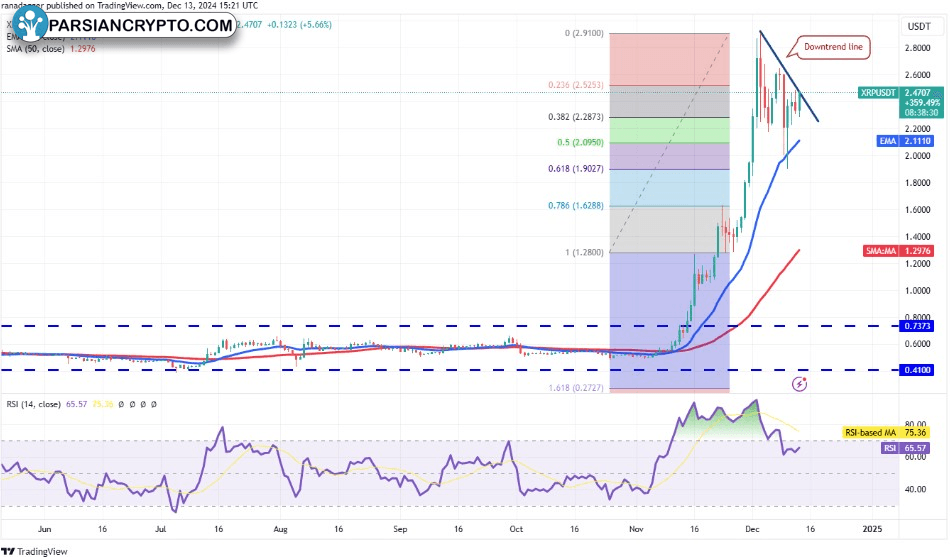Click the 'Oct' date on time axis
Screen dimensions: 950x557
point(516,529)
